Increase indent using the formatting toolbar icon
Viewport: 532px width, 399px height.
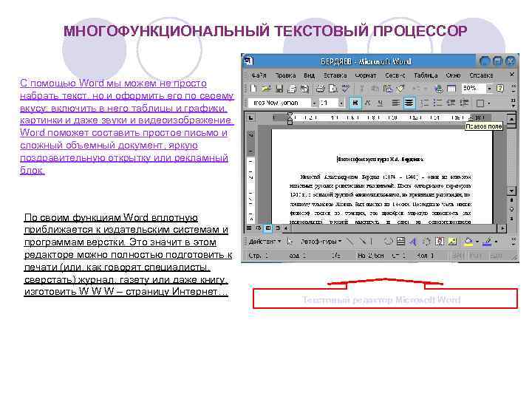click(x=464, y=103)
